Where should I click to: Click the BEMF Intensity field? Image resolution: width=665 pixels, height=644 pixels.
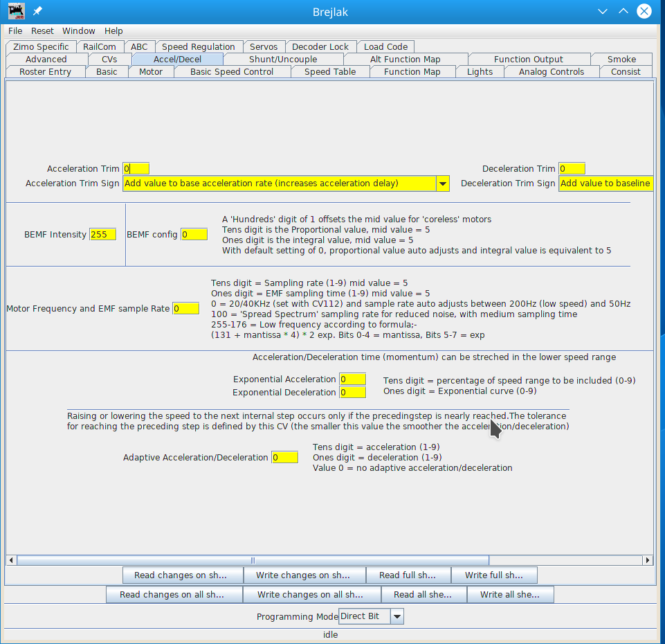pyautogui.click(x=102, y=235)
